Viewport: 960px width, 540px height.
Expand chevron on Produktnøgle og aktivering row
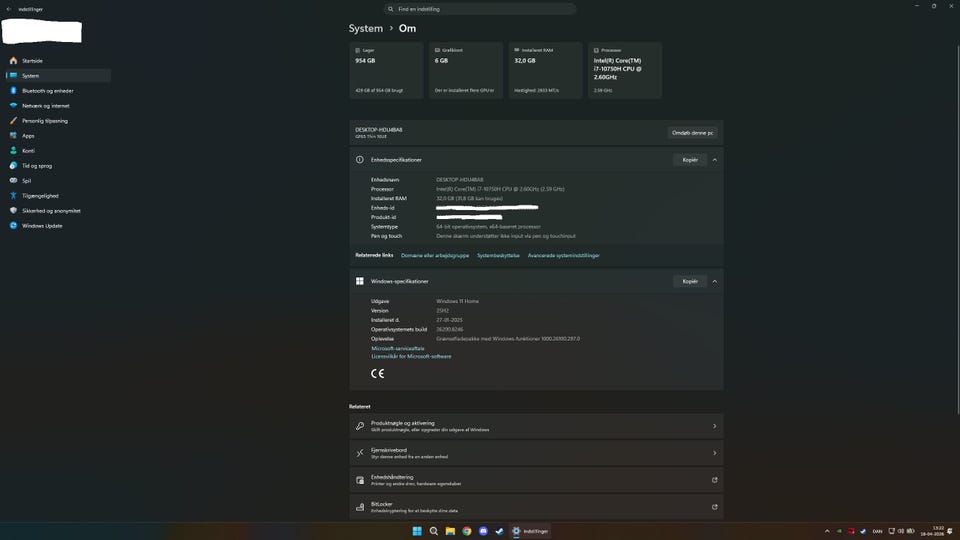pyautogui.click(x=714, y=426)
